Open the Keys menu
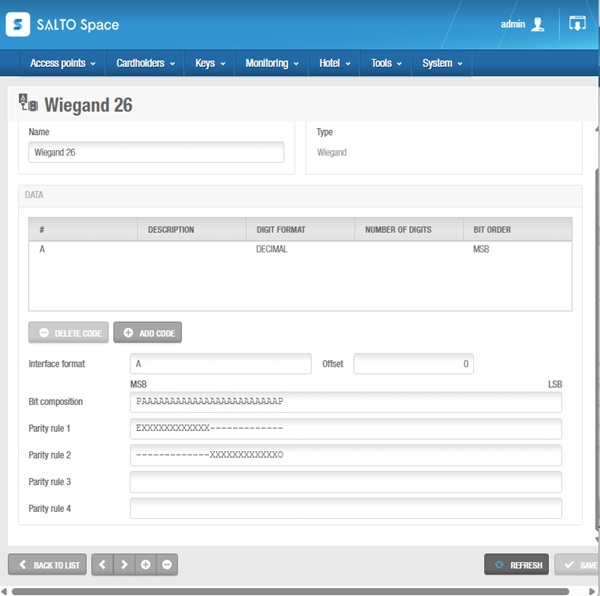 click(x=210, y=63)
